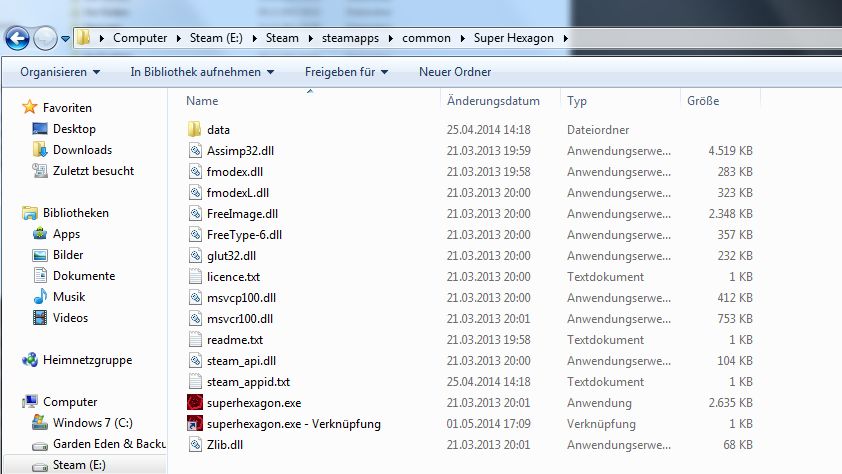This screenshot has width=842, height=474.
Task: Go to common in the address path
Action: tap(426, 38)
